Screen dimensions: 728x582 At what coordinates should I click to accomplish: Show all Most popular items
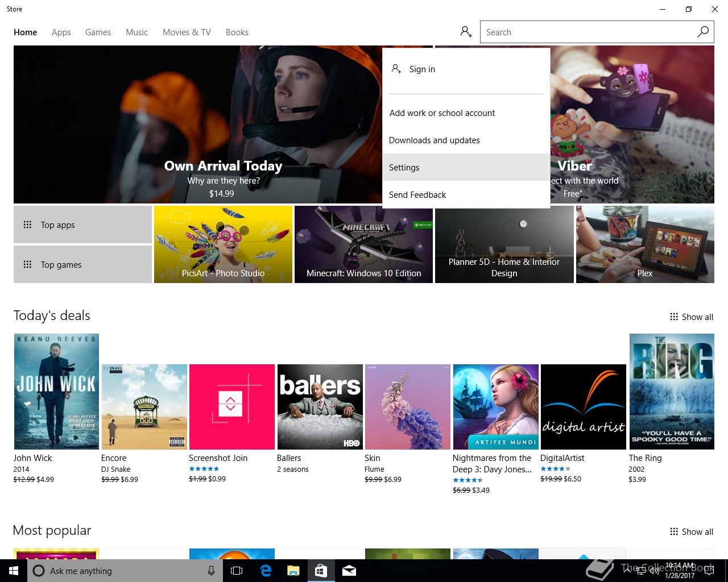click(692, 532)
